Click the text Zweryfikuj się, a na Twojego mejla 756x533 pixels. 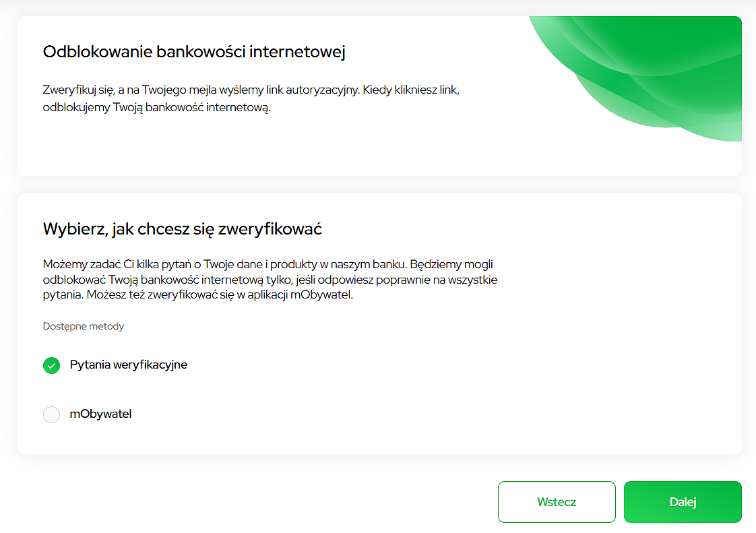point(129,90)
